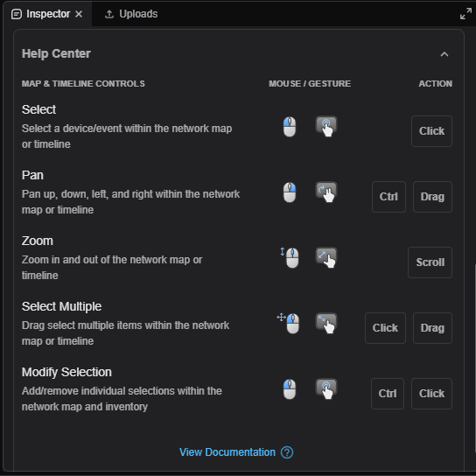Click the touch gesture icon for Select
The width and height of the screenshot is (476, 476).
pyautogui.click(x=326, y=126)
